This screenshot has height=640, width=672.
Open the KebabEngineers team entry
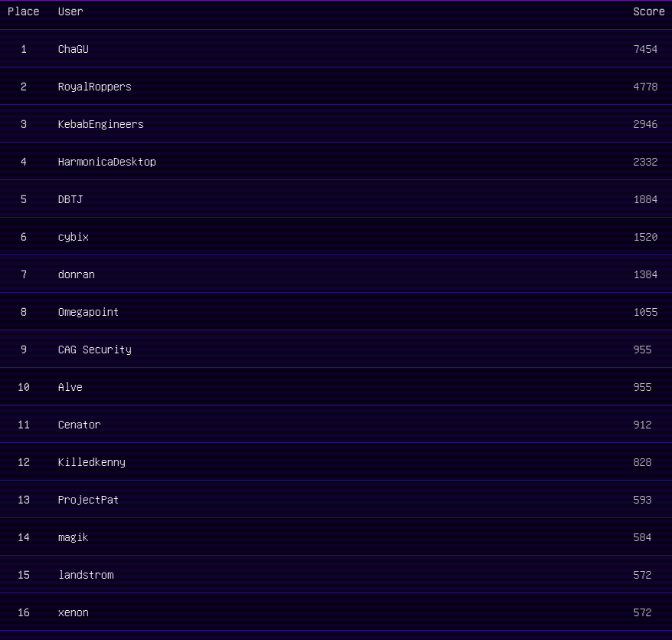pyautogui.click(x=100, y=124)
